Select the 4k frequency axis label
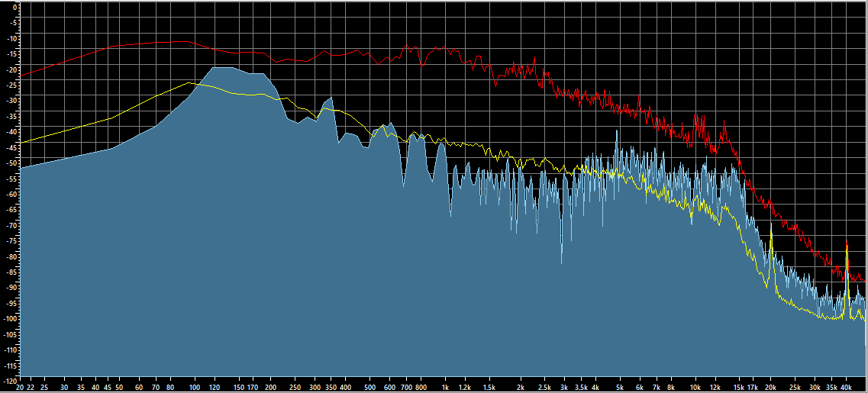 click(x=596, y=388)
